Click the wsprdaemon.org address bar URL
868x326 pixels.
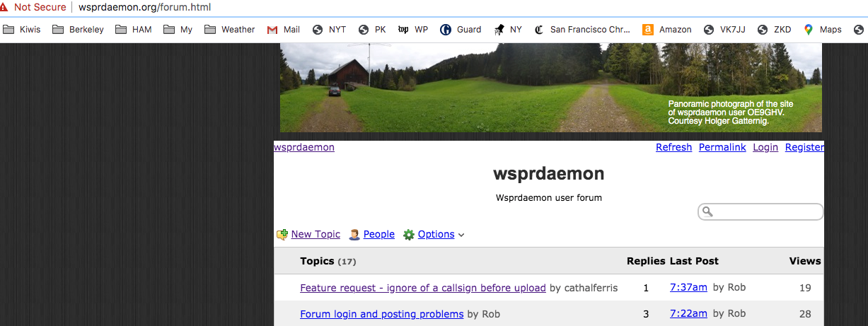(144, 7)
